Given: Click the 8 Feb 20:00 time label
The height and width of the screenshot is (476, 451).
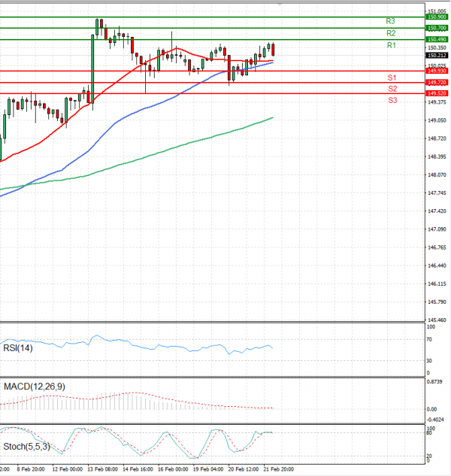Looking at the screenshot, I should coord(31,469).
